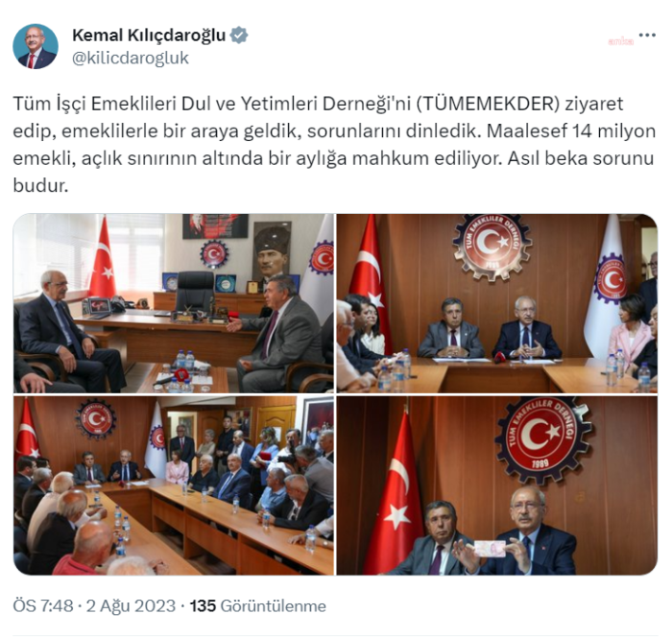Open the three-dot more options menu
This screenshot has width=672, height=638.
tap(647, 35)
